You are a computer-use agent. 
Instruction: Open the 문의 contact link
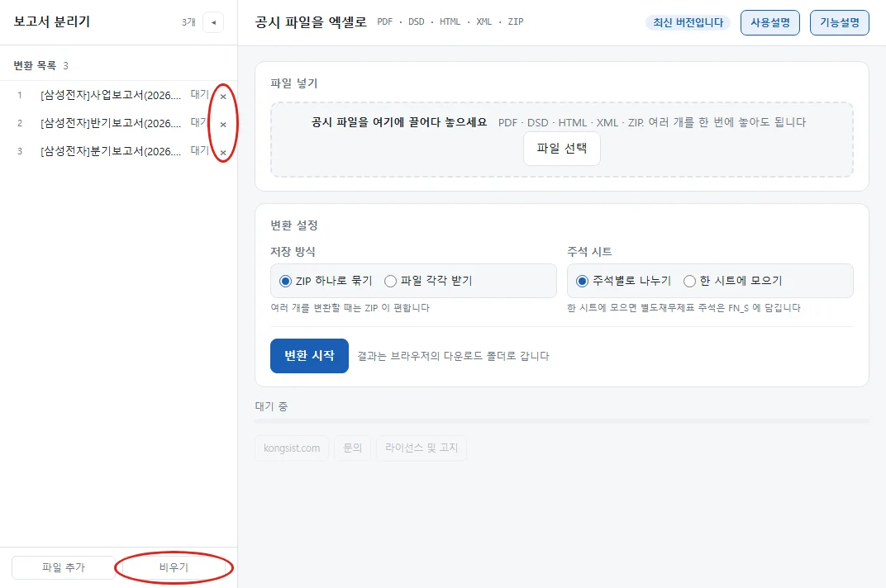coord(353,448)
